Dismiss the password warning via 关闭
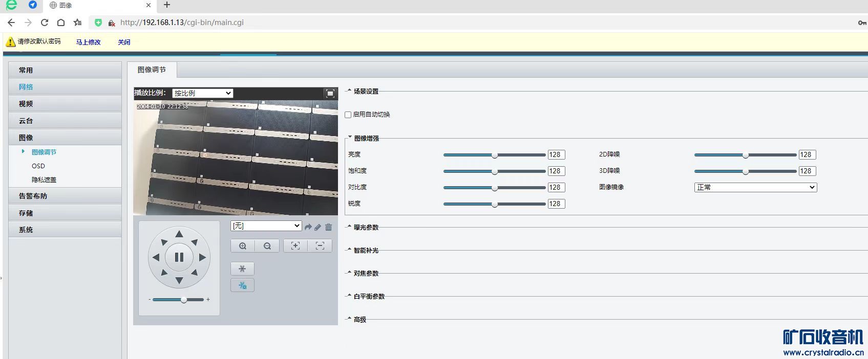 [x=124, y=42]
